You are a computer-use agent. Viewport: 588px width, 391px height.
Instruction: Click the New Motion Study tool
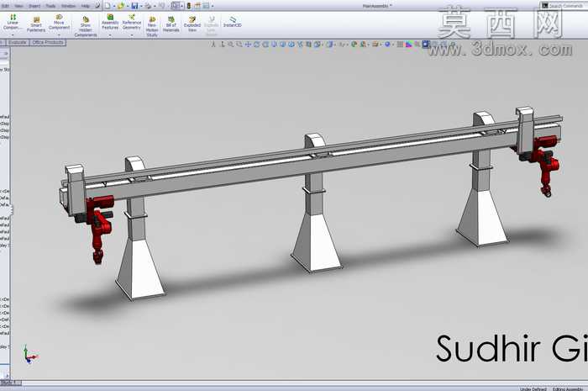[152, 26]
